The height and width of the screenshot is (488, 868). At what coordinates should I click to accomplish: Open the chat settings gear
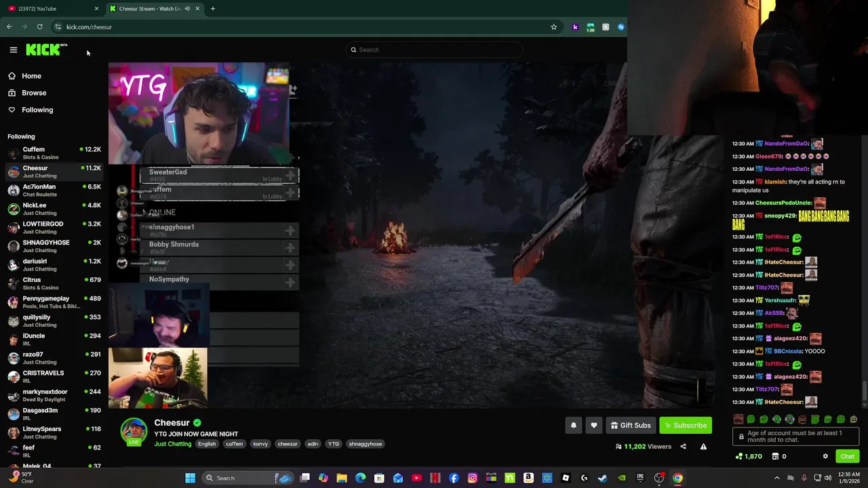tap(825, 456)
